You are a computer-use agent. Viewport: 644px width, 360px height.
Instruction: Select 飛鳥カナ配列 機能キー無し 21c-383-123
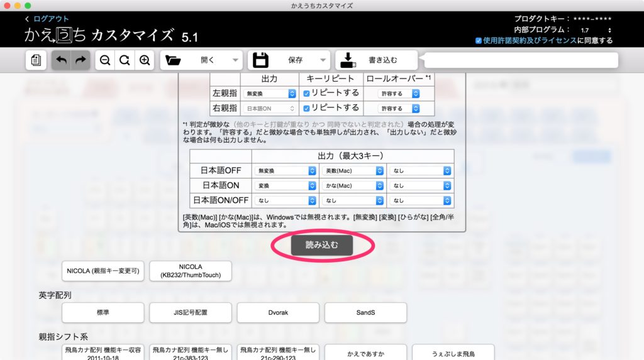[191, 352]
